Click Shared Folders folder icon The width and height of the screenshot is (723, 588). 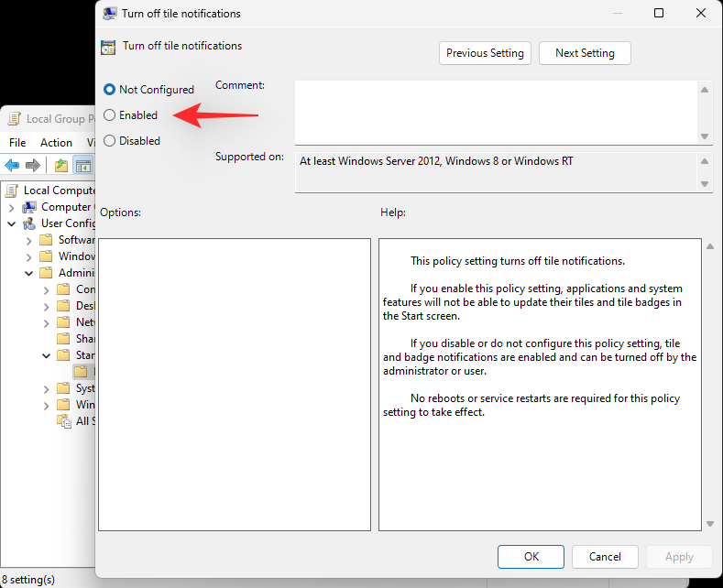point(63,339)
